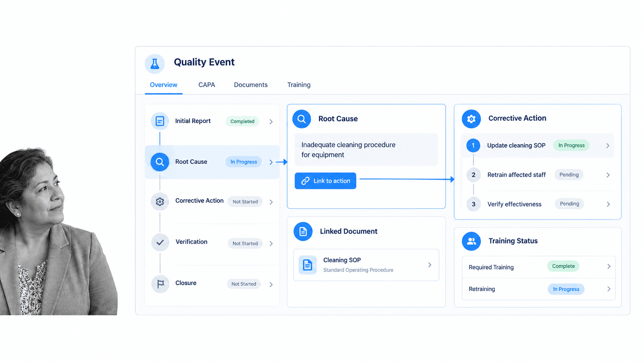This screenshot has width=644, height=362.
Task: Open the Documents tab
Action: (x=251, y=85)
